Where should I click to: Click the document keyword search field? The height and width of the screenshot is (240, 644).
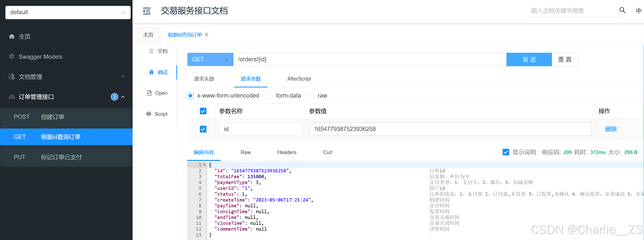(x=575, y=11)
